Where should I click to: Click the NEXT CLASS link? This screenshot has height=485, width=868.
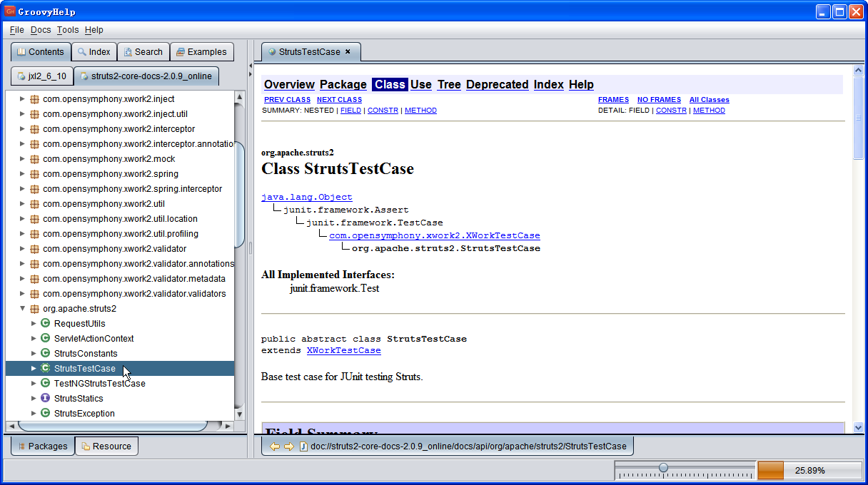pyautogui.click(x=339, y=100)
